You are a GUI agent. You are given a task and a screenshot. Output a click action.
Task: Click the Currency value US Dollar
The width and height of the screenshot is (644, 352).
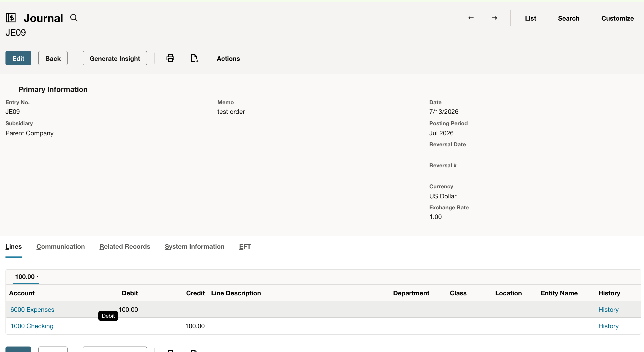point(443,196)
